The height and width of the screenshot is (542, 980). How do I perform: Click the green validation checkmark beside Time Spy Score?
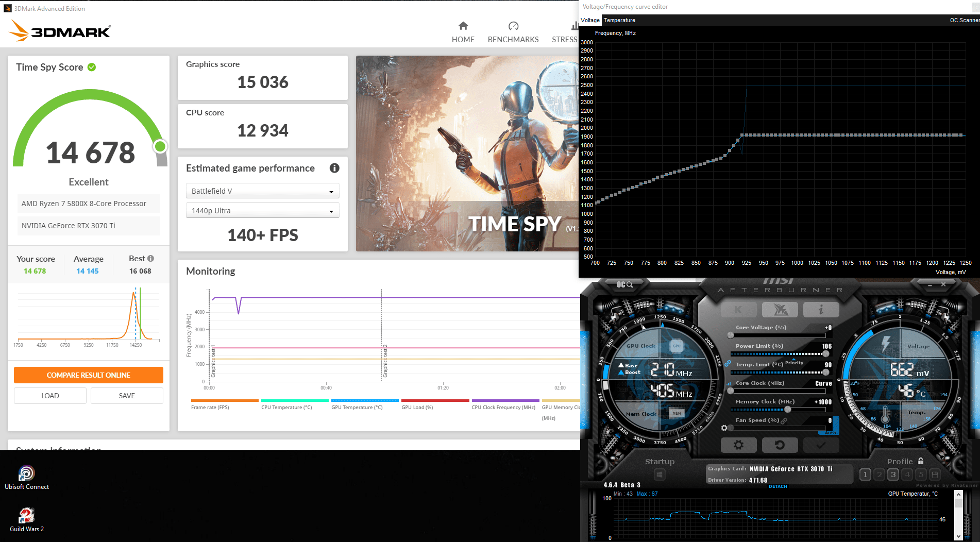92,67
